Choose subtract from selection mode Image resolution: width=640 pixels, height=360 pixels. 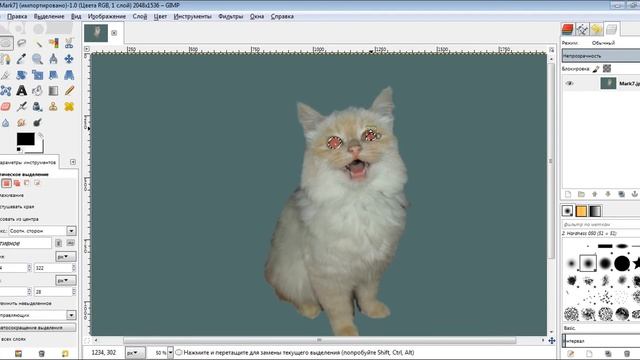click(x=27, y=183)
